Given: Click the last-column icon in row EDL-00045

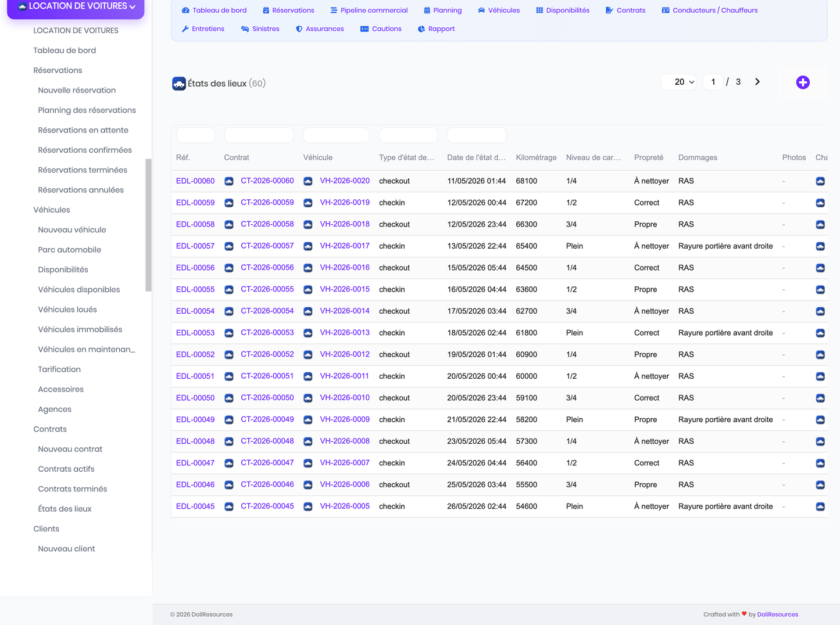Looking at the screenshot, I should coord(820,507).
